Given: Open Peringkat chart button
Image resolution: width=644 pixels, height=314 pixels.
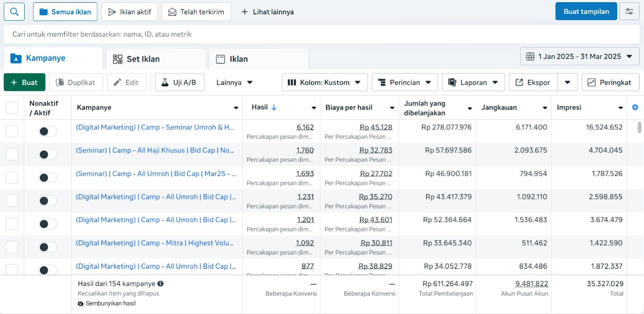Looking at the screenshot, I should [x=610, y=83].
